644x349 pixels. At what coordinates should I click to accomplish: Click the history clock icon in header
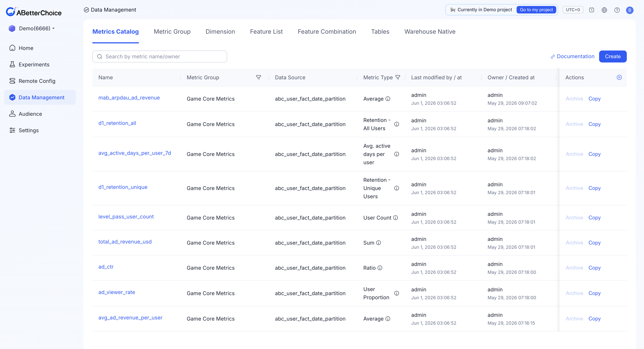pyautogui.click(x=591, y=10)
